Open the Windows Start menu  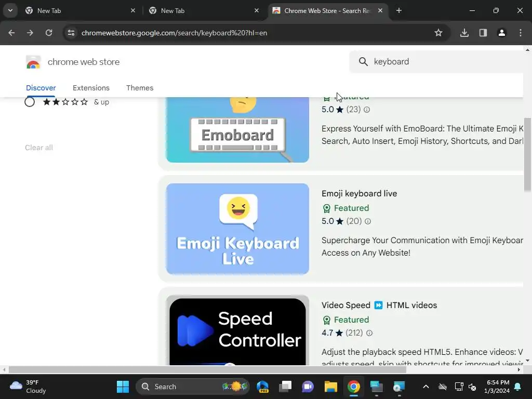click(123, 387)
